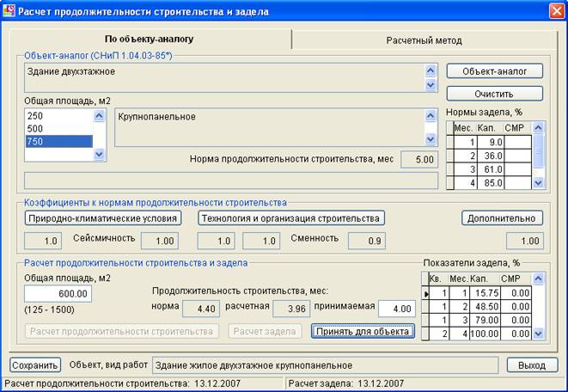Open the По объекту-аналогу tab
568x392 pixels.
(150, 40)
